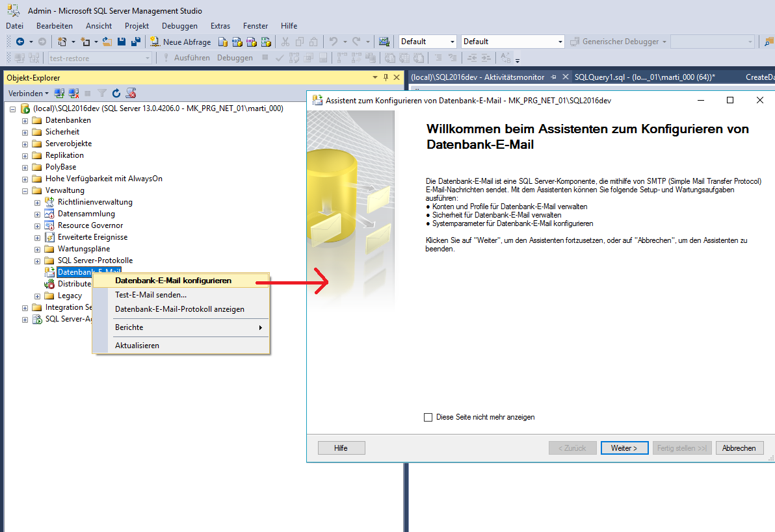Expand the Serverobjekte node
Viewport: 775px width, 532px height.
(25, 144)
